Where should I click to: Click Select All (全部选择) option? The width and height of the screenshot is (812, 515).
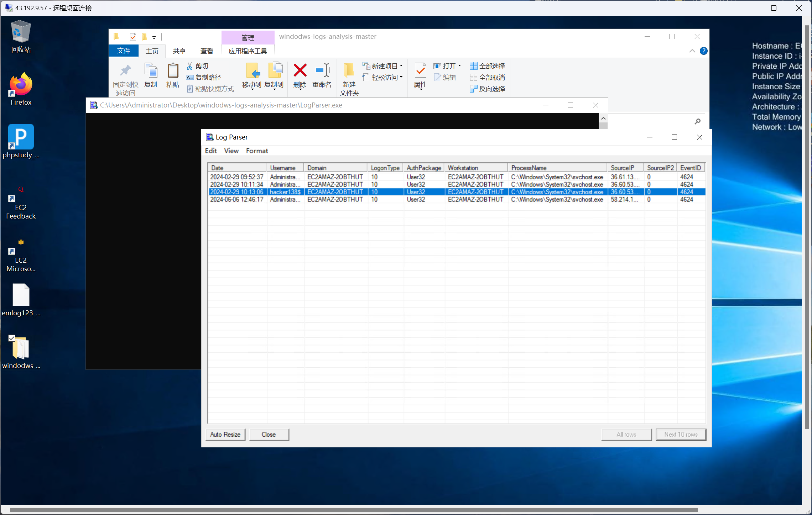tap(488, 66)
